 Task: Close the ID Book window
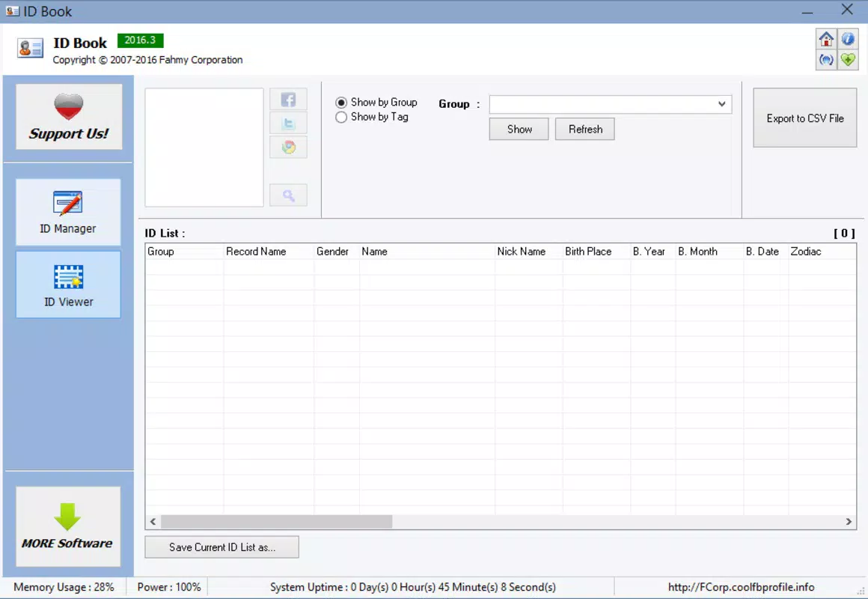[x=847, y=10]
